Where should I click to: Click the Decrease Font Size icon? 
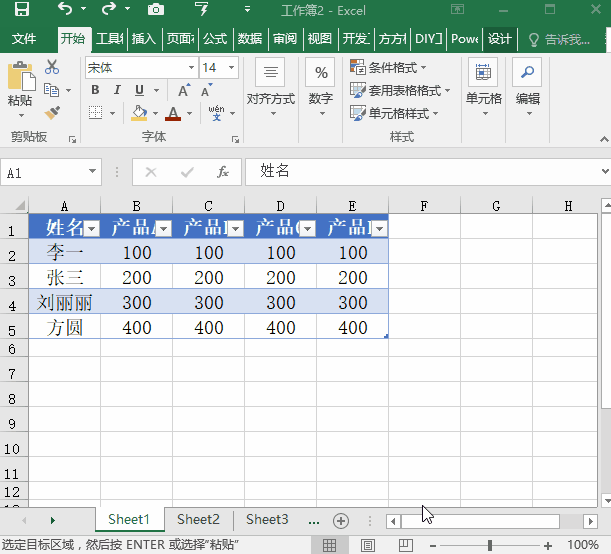point(206,90)
